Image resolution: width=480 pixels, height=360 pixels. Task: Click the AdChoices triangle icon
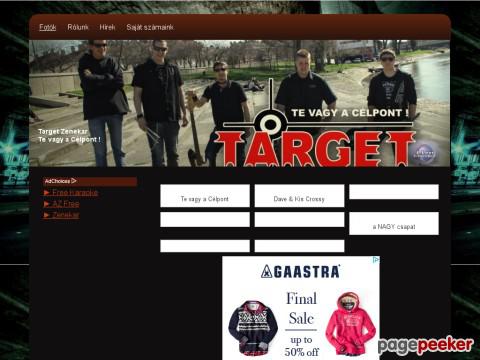tap(74, 181)
